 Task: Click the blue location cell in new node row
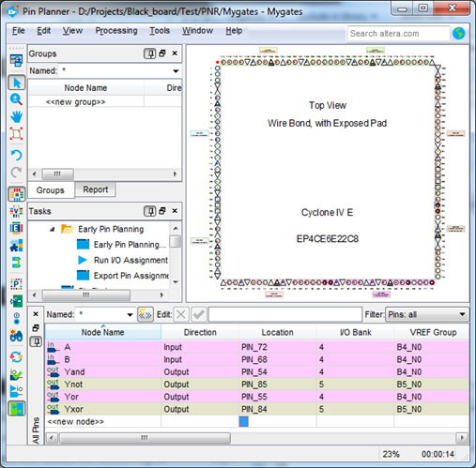click(244, 421)
